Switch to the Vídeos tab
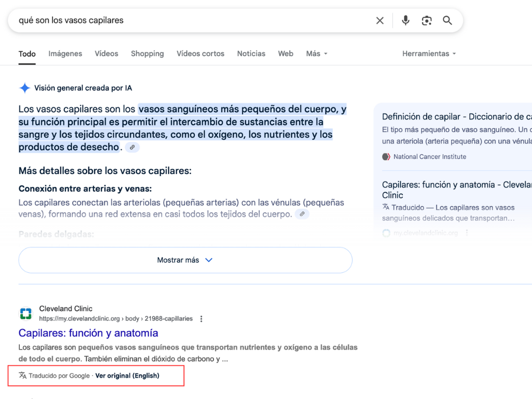Image resolution: width=532 pixels, height=399 pixels. pos(107,54)
